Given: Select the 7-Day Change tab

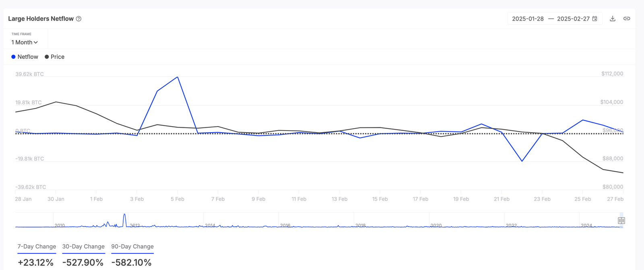Looking at the screenshot, I should tap(37, 247).
